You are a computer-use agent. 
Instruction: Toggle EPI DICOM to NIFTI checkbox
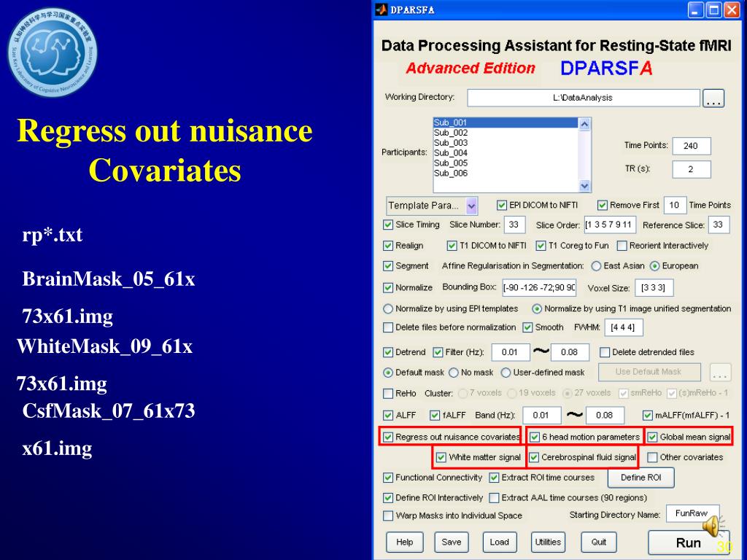coord(501,205)
